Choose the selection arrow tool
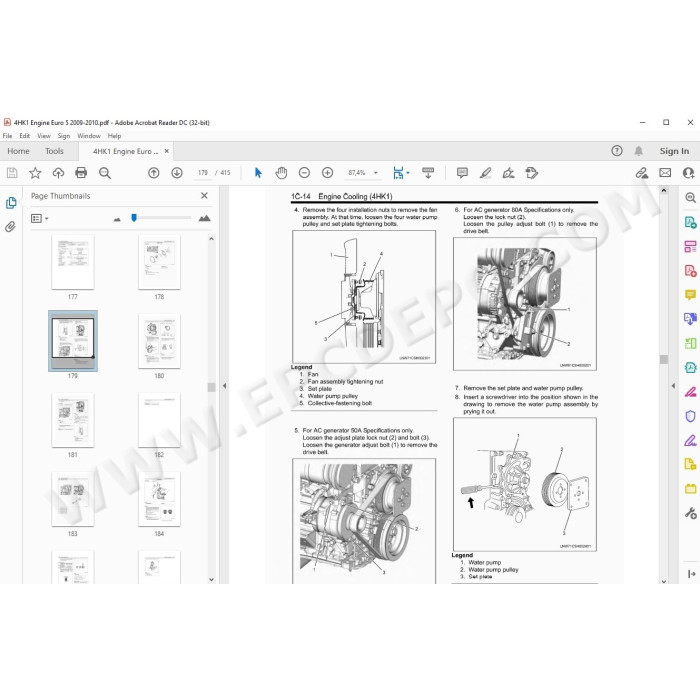 pyautogui.click(x=258, y=173)
